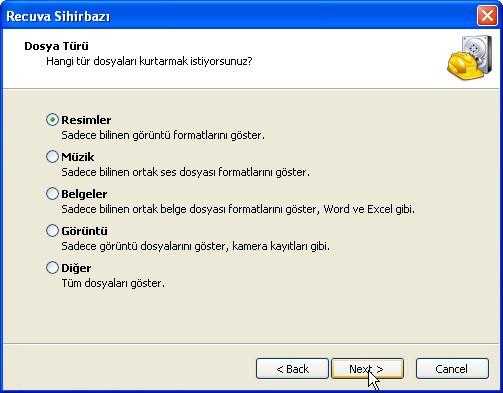Close the Recuva Sihirbazı window
The image size is (503, 393).
487,16
